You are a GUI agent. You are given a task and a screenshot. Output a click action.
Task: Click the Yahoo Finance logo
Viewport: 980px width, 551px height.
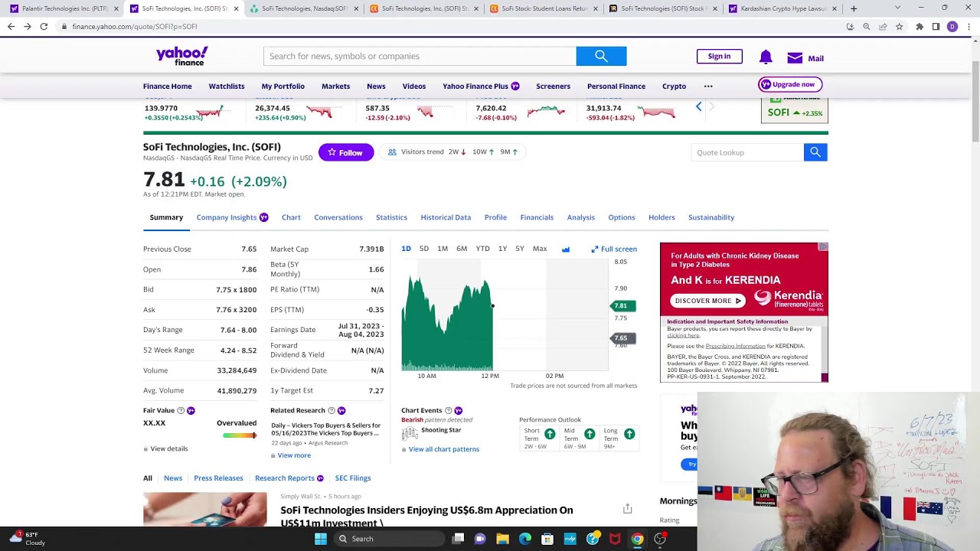click(x=181, y=55)
